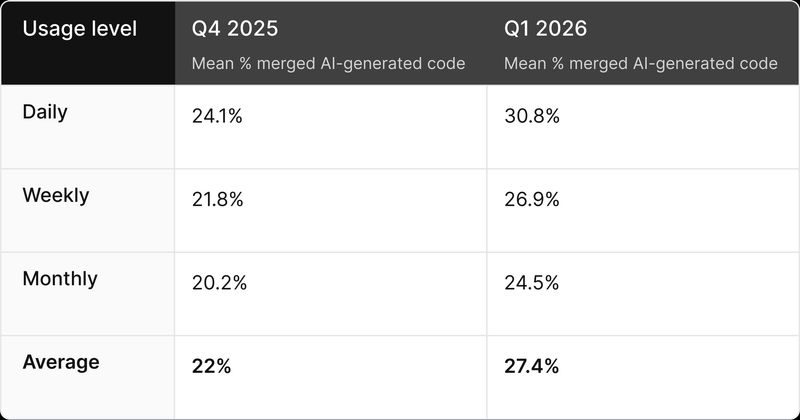
Task: Select the bold 22% Average value
Action: [x=211, y=367]
